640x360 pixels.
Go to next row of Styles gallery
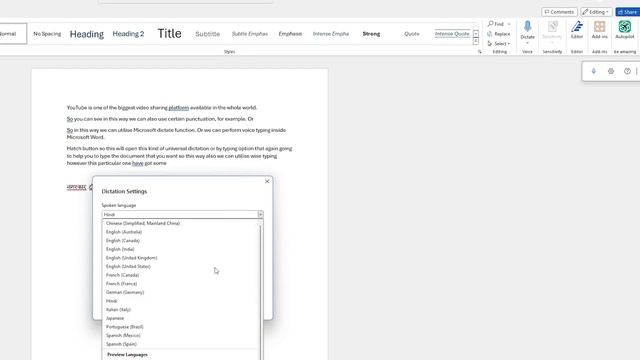click(x=476, y=34)
